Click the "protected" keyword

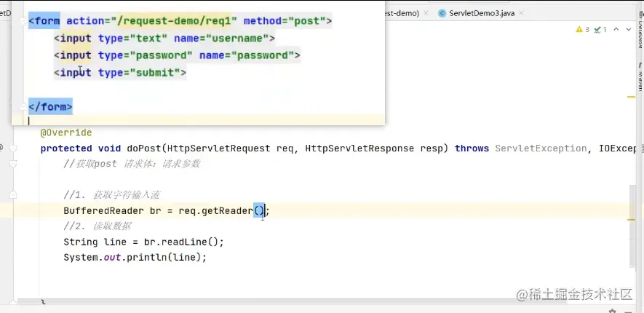click(x=65, y=148)
